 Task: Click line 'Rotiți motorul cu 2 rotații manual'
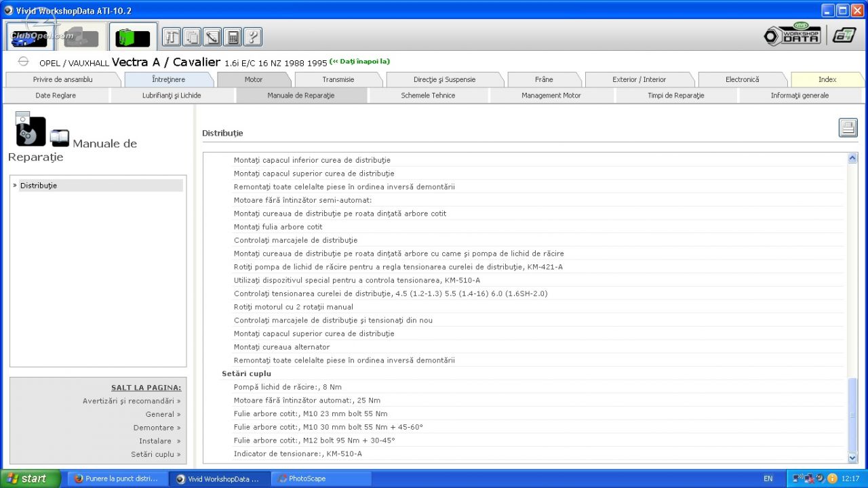(x=293, y=307)
